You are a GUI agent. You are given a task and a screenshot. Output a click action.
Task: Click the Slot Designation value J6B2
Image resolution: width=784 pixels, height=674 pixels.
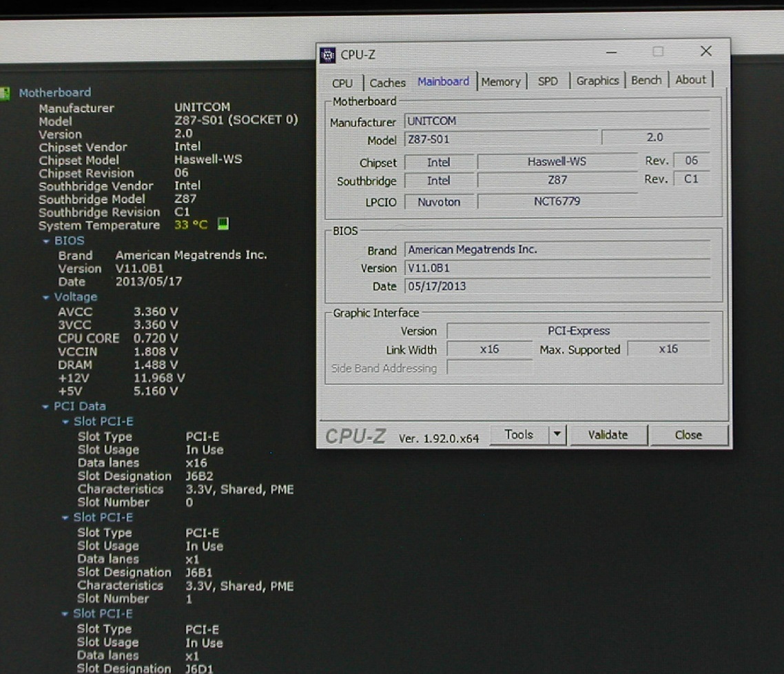[x=200, y=476]
